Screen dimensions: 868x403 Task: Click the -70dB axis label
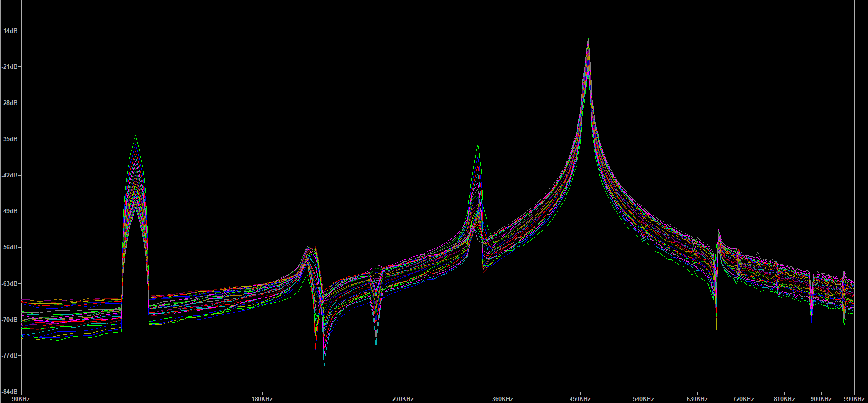[9, 320]
